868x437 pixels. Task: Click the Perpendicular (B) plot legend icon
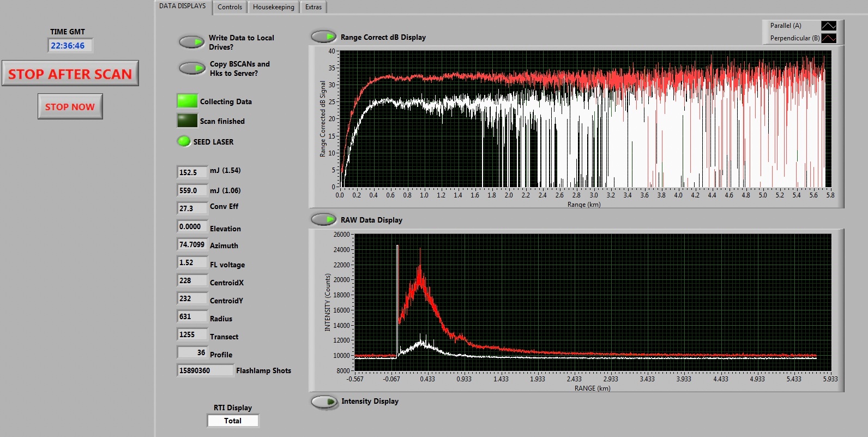click(828, 38)
